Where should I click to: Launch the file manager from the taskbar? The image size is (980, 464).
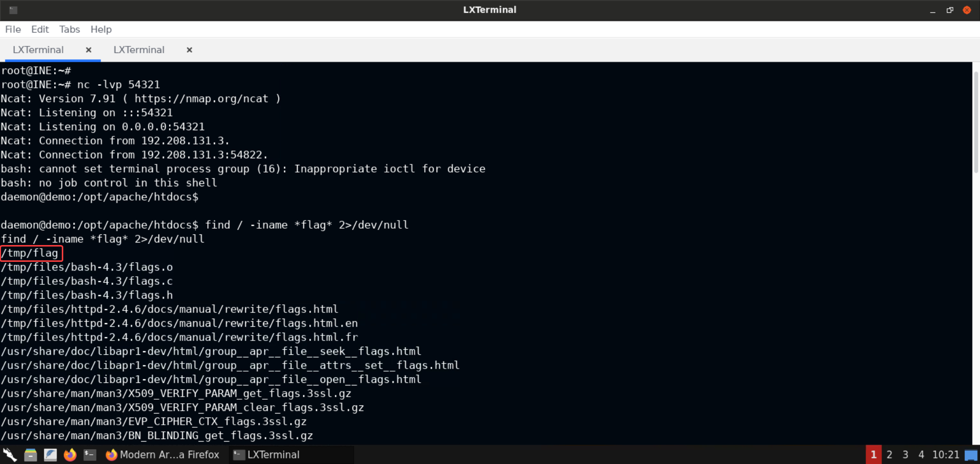[x=31, y=454]
